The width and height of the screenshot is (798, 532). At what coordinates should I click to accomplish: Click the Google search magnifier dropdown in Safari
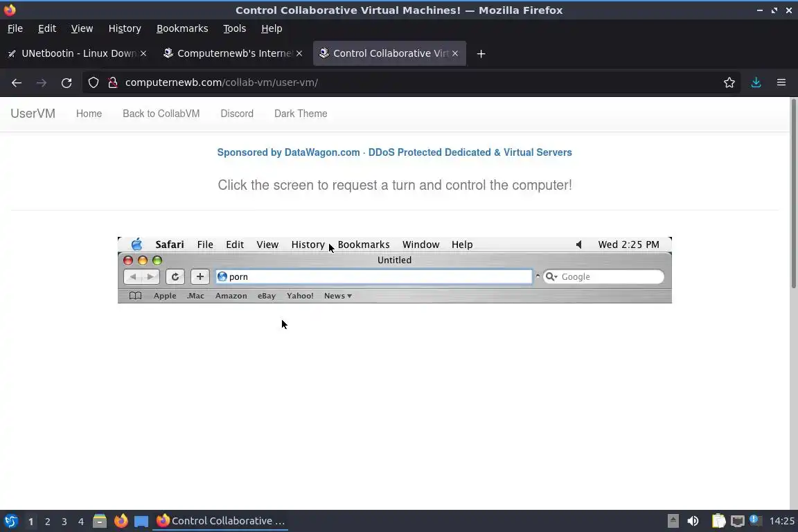click(551, 276)
